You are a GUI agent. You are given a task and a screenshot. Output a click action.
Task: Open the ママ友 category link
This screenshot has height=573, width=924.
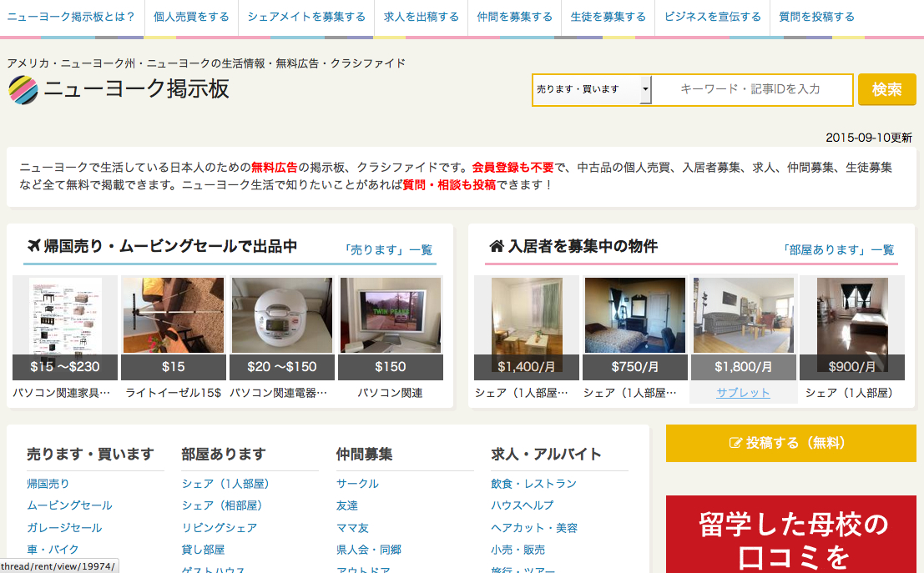(x=352, y=528)
